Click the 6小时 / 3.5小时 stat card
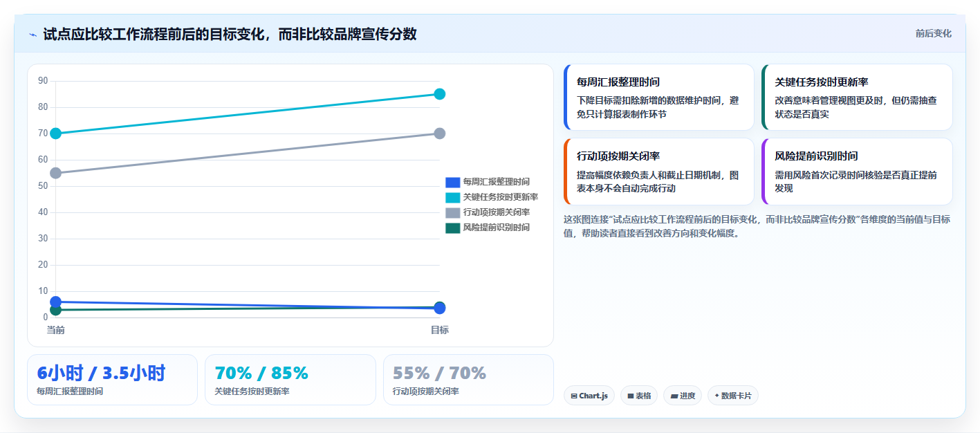Image resolution: width=980 pixels, height=433 pixels. tap(112, 380)
